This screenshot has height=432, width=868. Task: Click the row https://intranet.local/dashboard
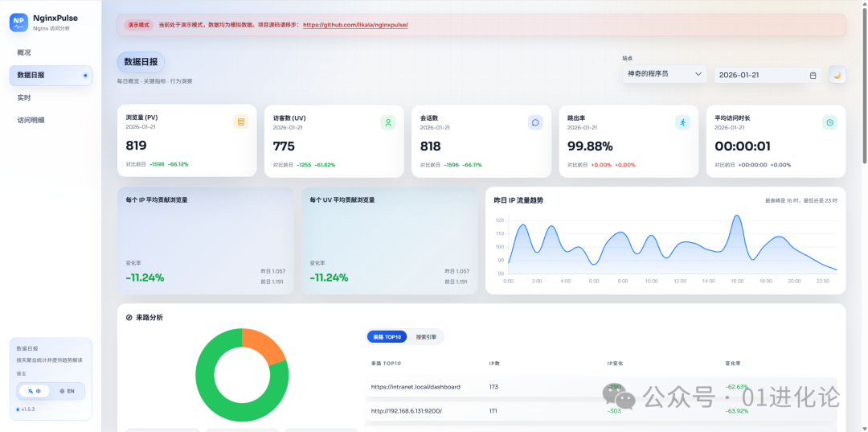601,387
